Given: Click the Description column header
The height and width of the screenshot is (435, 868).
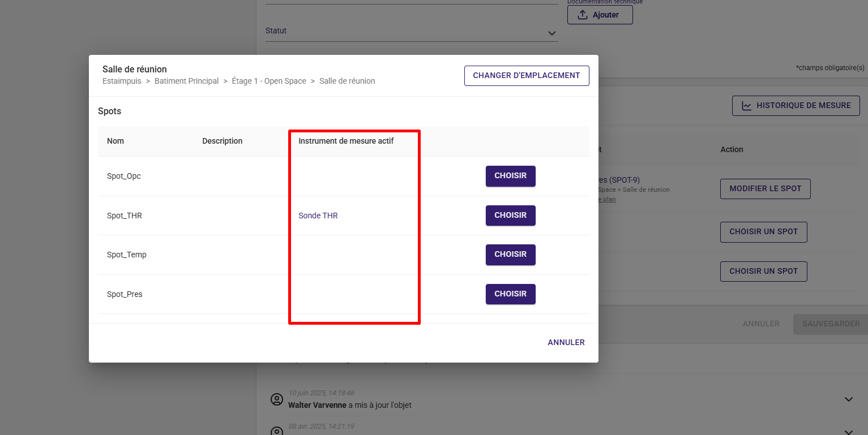Looking at the screenshot, I should coord(222,141).
